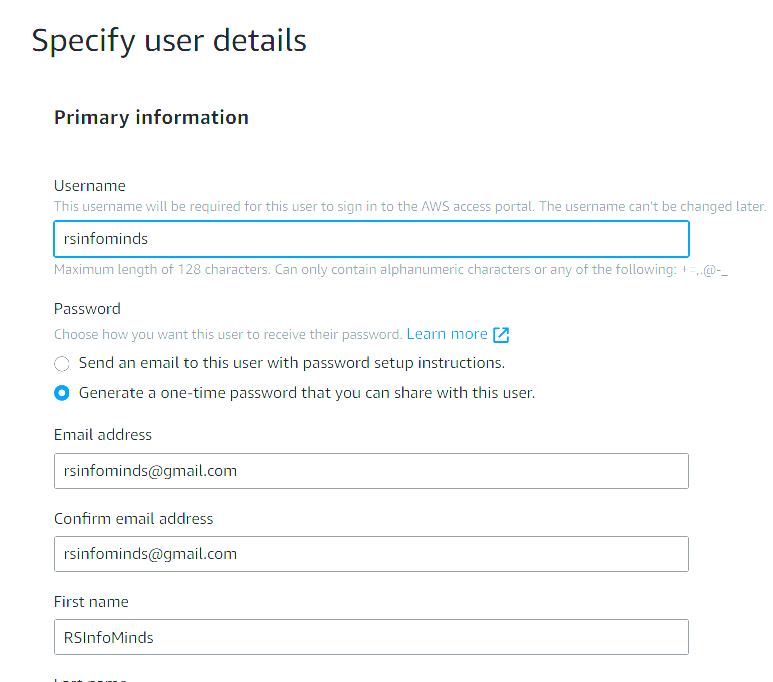Click the "Primary information" section heading
Image resolution: width=773 pixels, height=682 pixels.
151,117
